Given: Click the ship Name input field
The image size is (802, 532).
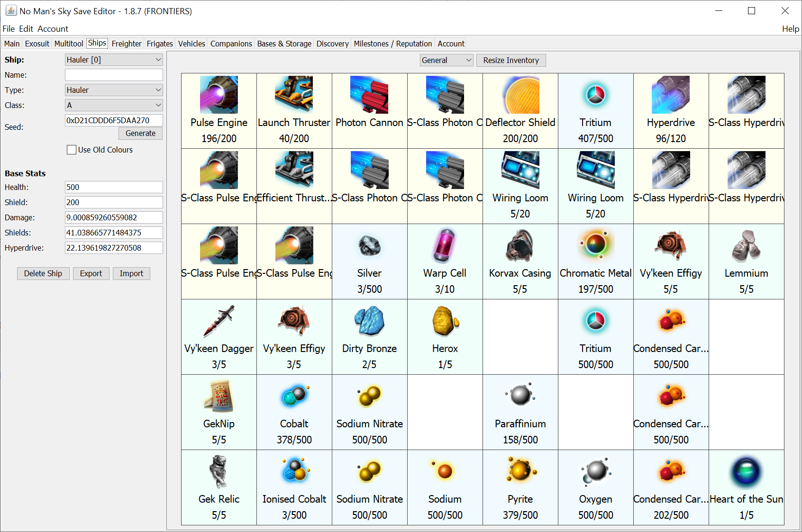Looking at the screenshot, I should click(114, 75).
